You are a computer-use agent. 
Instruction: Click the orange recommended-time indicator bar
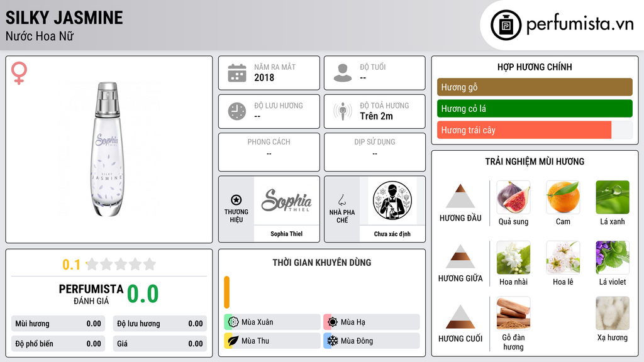coord(226,292)
